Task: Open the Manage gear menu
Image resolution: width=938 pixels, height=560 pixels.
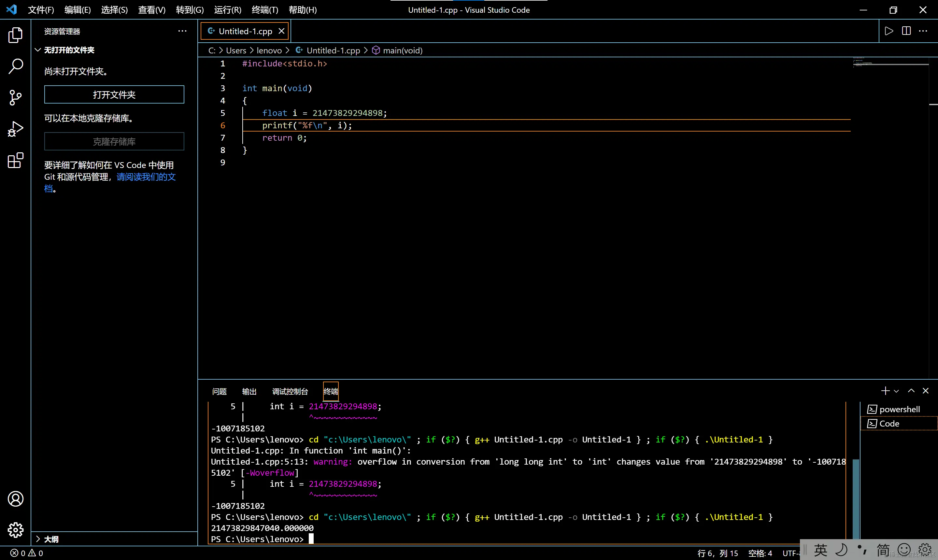Action: [15, 530]
